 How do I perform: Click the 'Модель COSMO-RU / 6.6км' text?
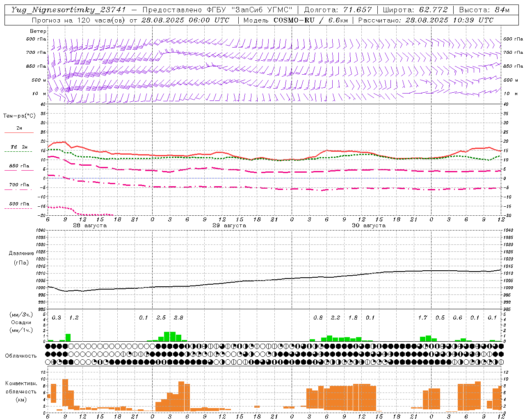pos(295,20)
